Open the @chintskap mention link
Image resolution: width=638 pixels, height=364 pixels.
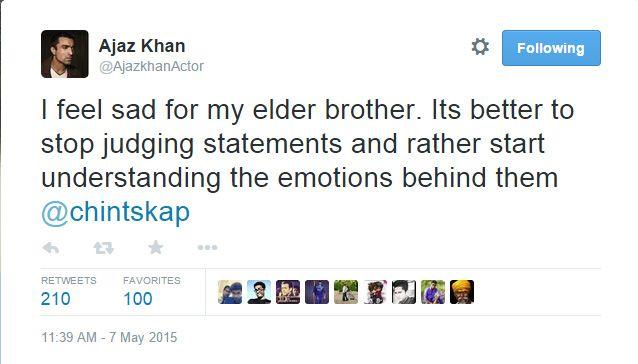click(116, 212)
